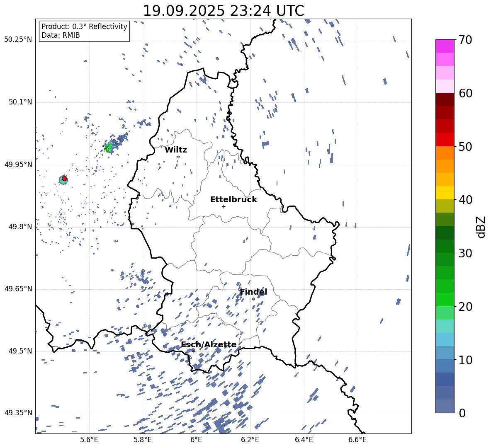491x448 pixels.
Task: Click the 6.2°E longitude label
Action: point(250,440)
